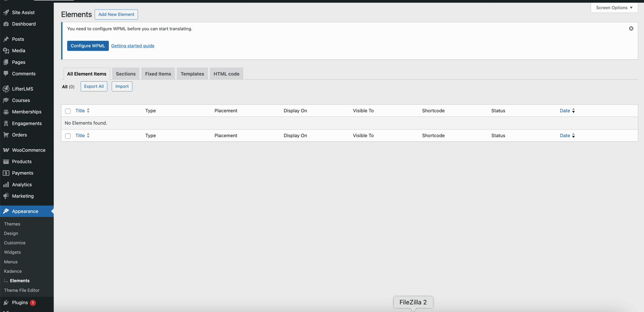Check the select-all box in the table footer
Screen dimensions: 644x312
tap(68, 136)
